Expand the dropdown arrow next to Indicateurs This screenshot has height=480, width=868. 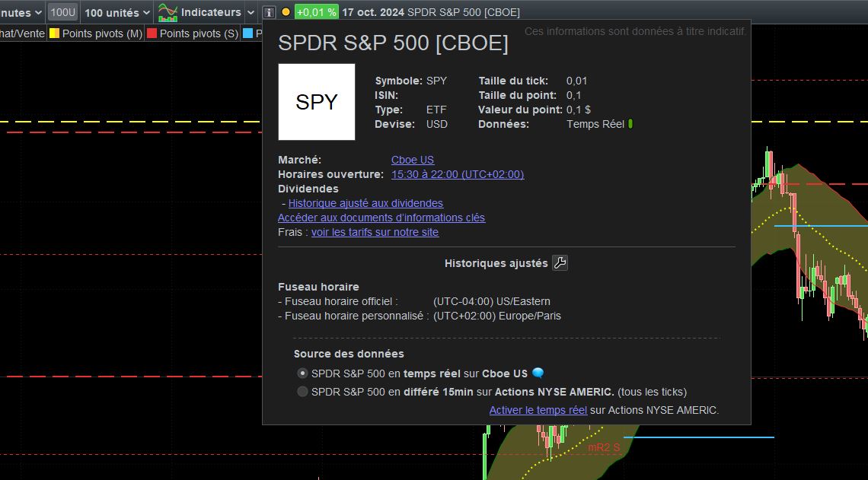point(251,12)
